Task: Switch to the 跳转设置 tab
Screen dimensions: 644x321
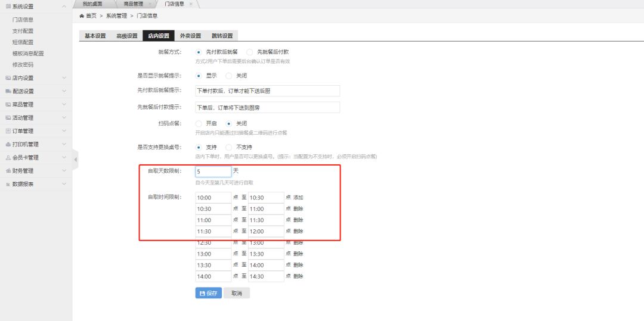Action: click(x=222, y=36)
